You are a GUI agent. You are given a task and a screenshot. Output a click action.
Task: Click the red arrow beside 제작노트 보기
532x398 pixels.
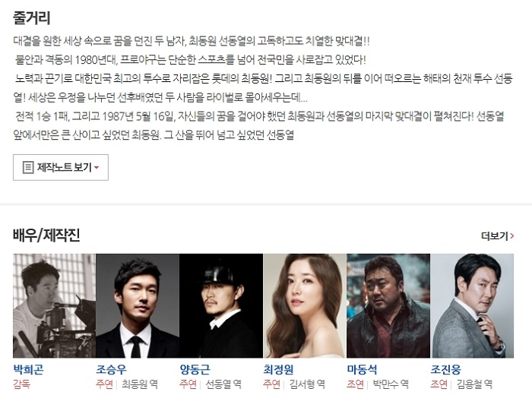(x=97, y=167)
